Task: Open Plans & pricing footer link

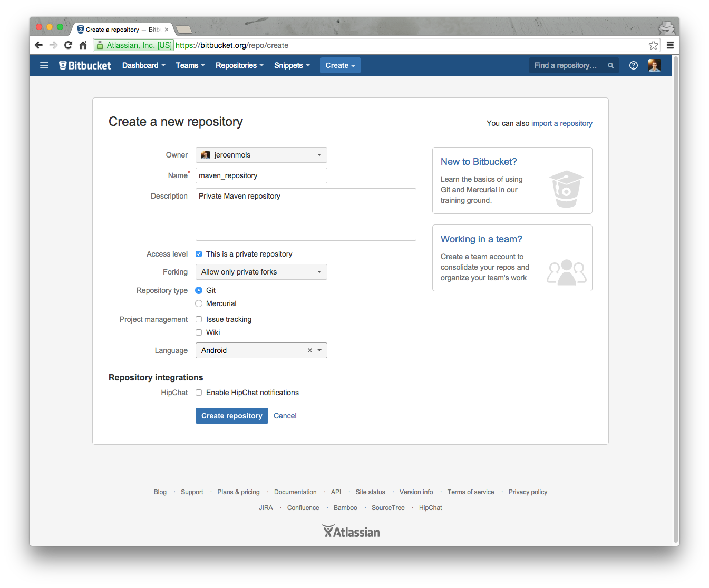Action: tap(238, 492)
